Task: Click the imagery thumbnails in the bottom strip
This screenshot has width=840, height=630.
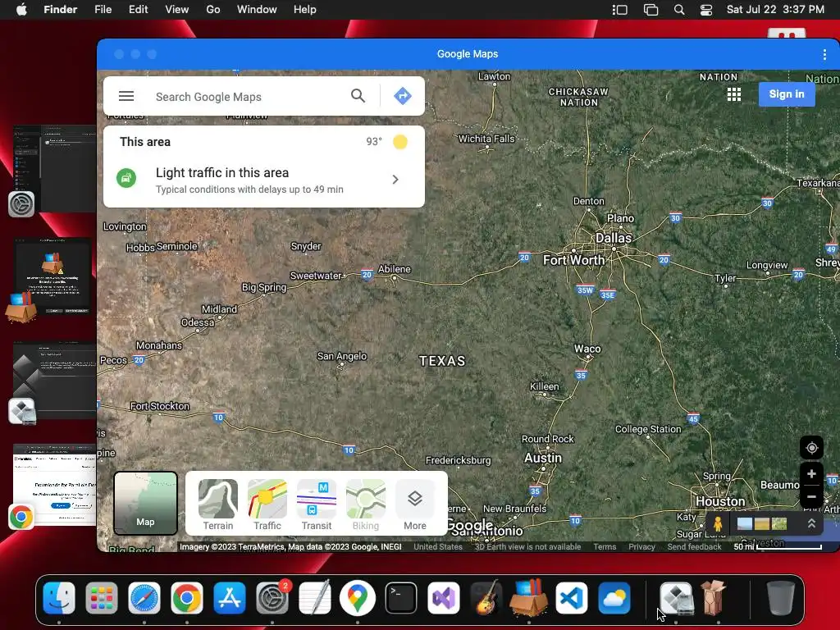Action: [762, 523]
